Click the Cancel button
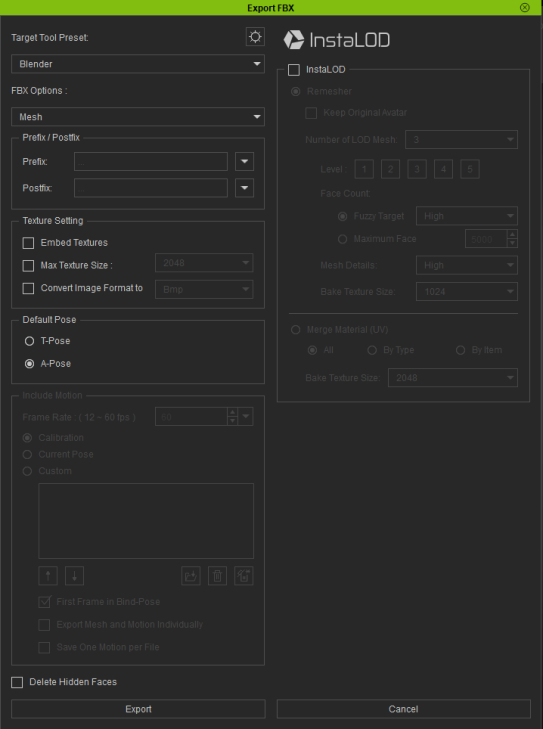Image resolution: width=543 pixels, height=729 pixels. click(404, 709)
